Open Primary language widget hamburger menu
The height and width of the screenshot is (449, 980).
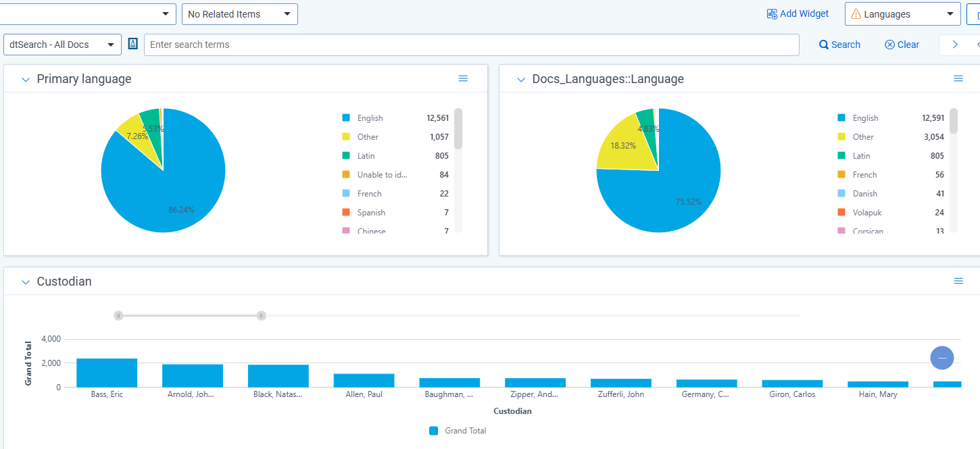coord(463,78)
